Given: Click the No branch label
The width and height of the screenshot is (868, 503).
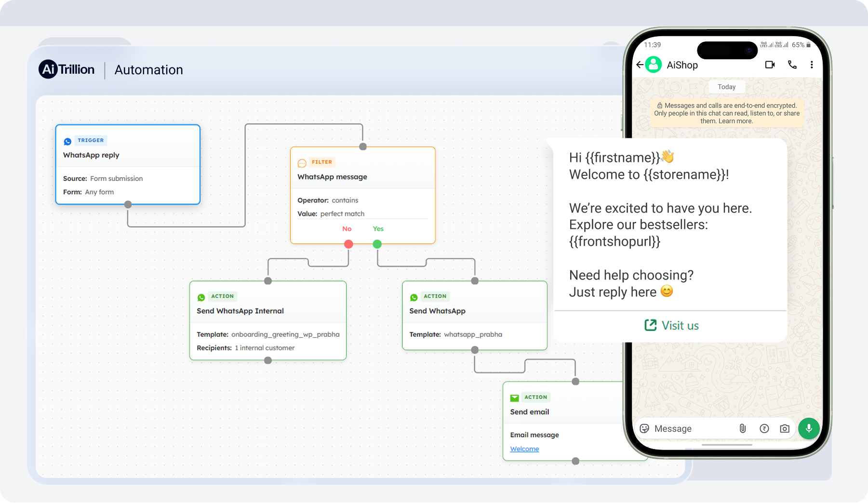Looking at the screenshot, I should point(347,229).
